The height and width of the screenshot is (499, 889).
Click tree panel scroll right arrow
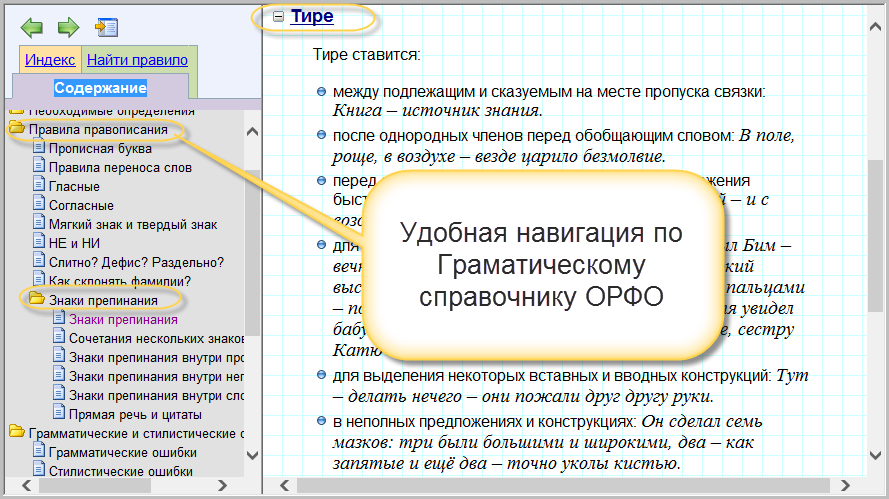click(x=222, y=485)
